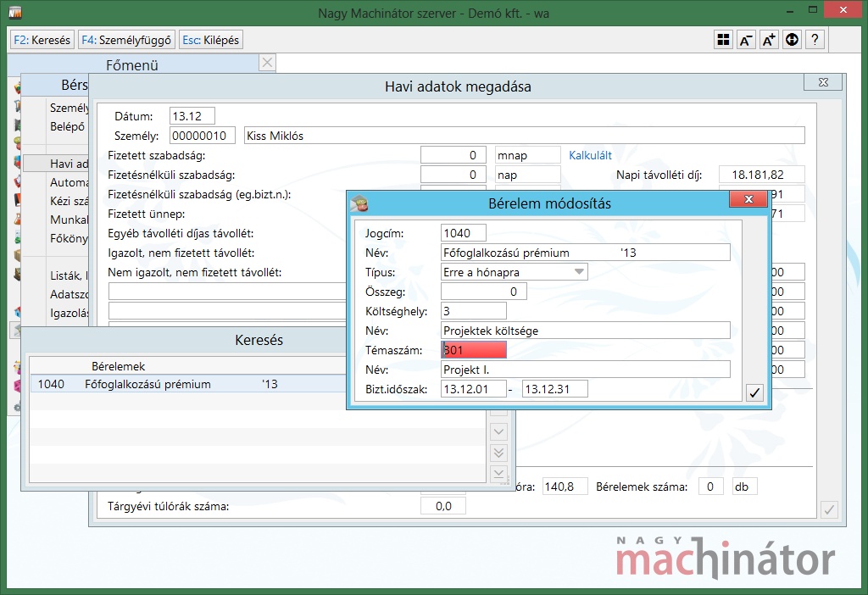Screen dimensions: 868x595
Task: Click the four-square grid view icon
Action: [723, 40]
